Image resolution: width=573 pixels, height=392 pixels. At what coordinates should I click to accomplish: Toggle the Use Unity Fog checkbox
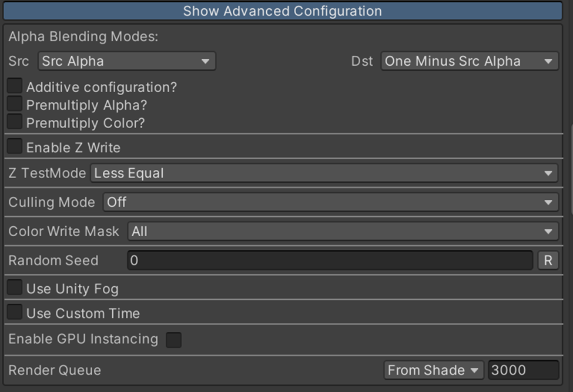[x=15, y=287]
